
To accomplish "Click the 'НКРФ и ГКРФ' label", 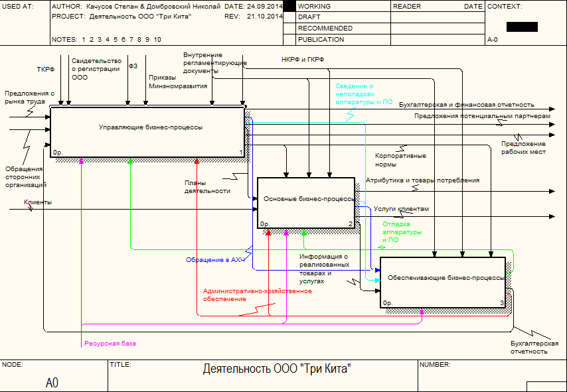I will (x=303, y=60).
